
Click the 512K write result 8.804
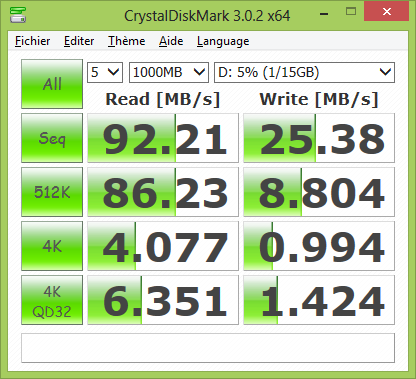[319, 192]
